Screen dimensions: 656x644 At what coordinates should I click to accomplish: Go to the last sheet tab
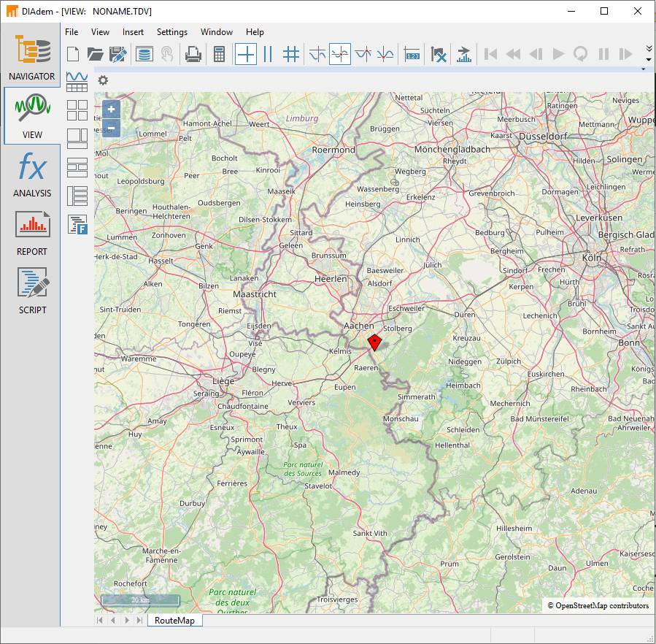(x=140, y=621)
